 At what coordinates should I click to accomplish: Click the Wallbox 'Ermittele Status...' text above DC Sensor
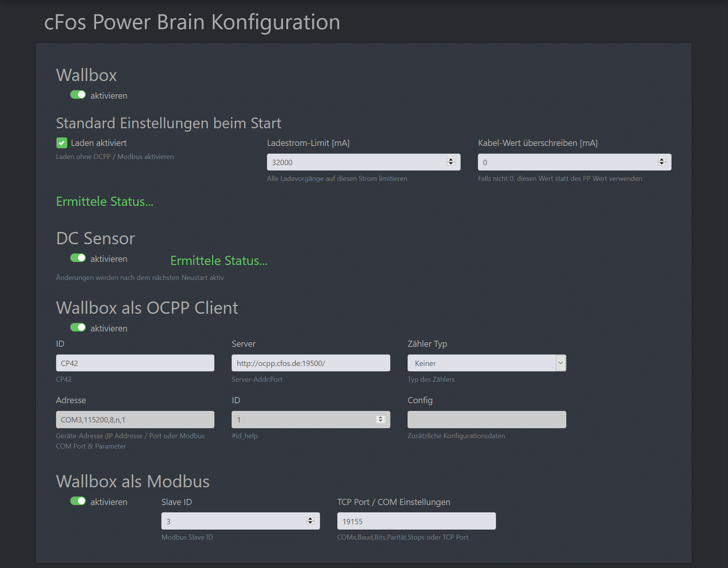[x=104, y=201]
